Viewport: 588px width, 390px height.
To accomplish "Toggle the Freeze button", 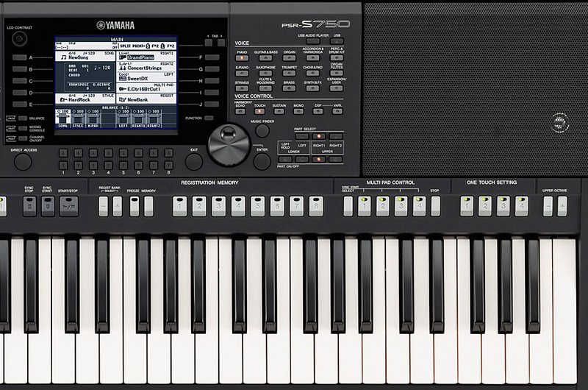I will pyautogui.click(x=135, y=206).
